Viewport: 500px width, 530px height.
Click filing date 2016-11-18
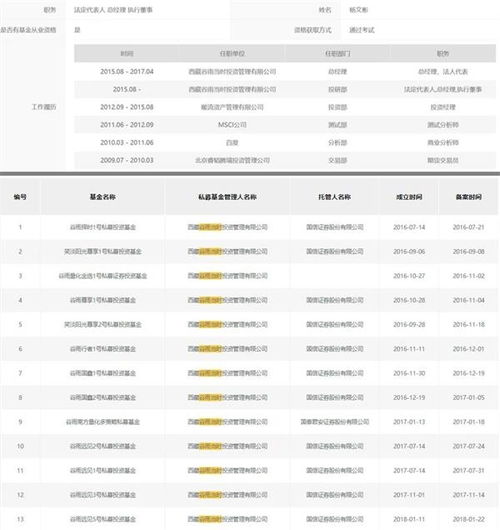point(469,324)
